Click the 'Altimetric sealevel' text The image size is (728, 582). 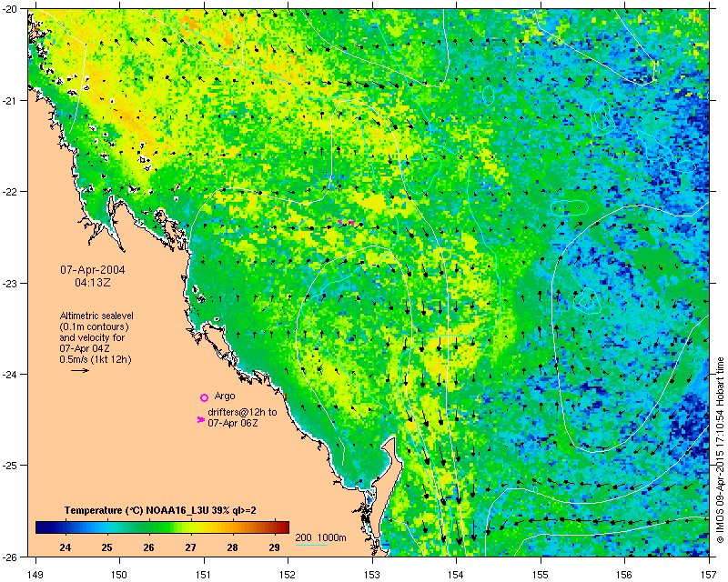[x=96, y=316]
